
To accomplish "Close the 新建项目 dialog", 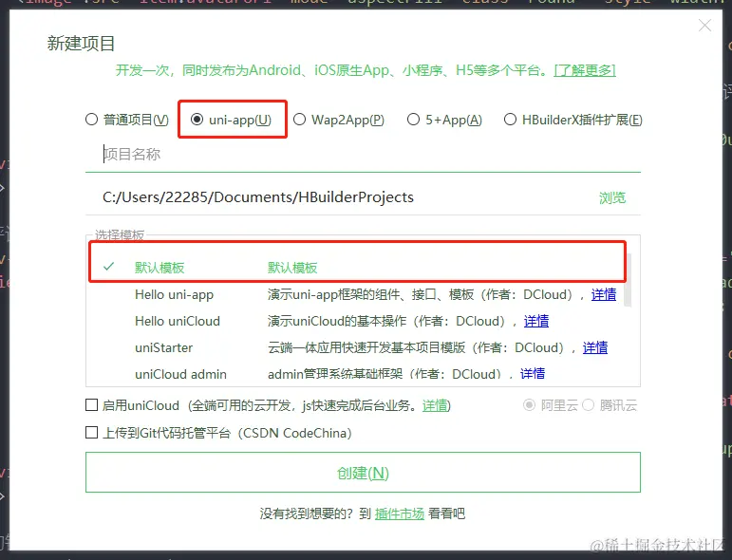I will click(704, 26).
